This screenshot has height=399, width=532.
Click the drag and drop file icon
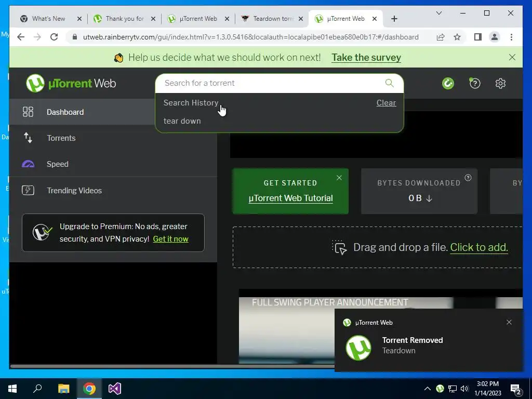tap(339, 247)
